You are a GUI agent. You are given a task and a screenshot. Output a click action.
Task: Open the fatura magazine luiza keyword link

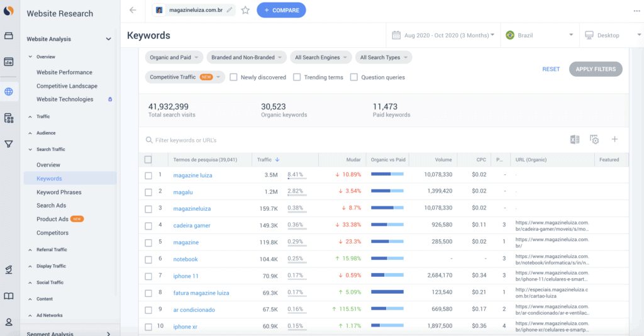[x=201, y=293]
